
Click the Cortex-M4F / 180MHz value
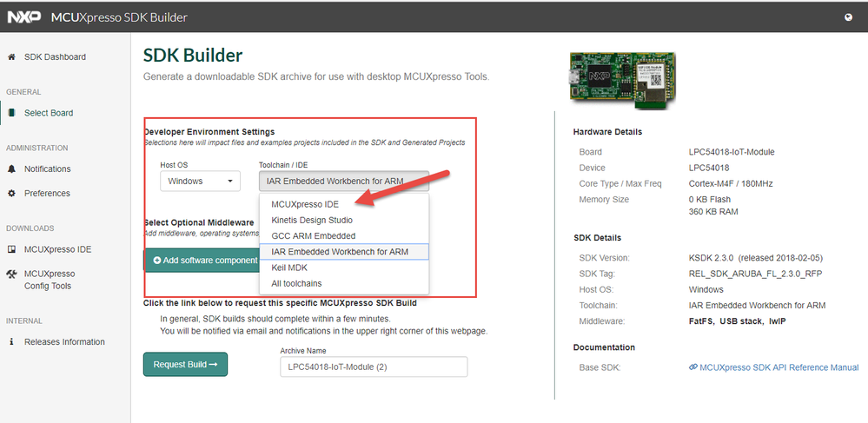[731, 183]
